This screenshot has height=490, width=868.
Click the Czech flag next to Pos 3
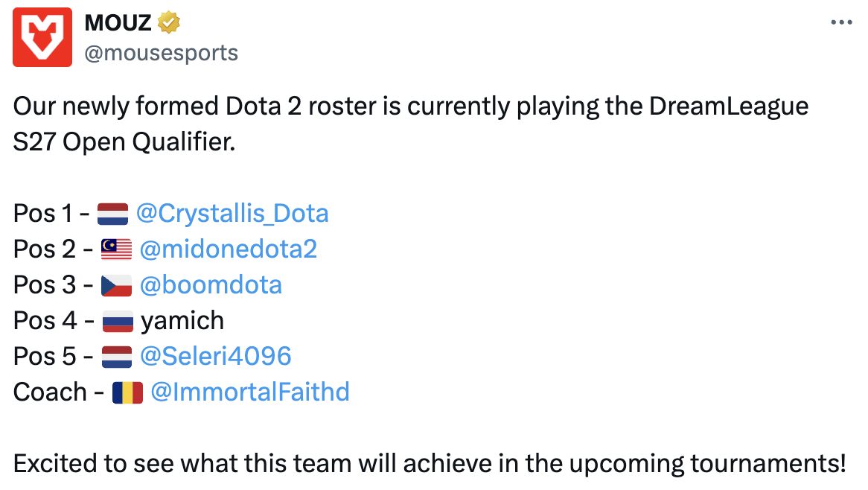(x=116, y=286)
